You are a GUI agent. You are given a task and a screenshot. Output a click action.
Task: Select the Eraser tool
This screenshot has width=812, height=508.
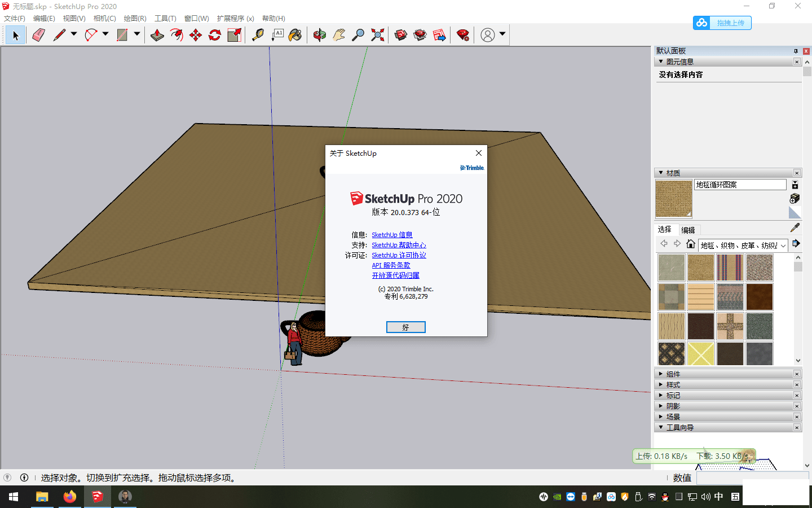(38, 35)
